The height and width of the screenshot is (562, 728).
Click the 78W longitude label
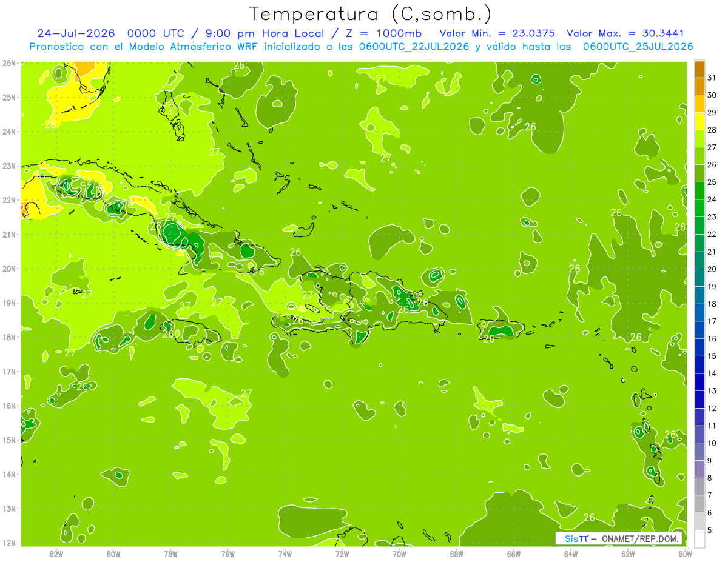pos(170,554)
